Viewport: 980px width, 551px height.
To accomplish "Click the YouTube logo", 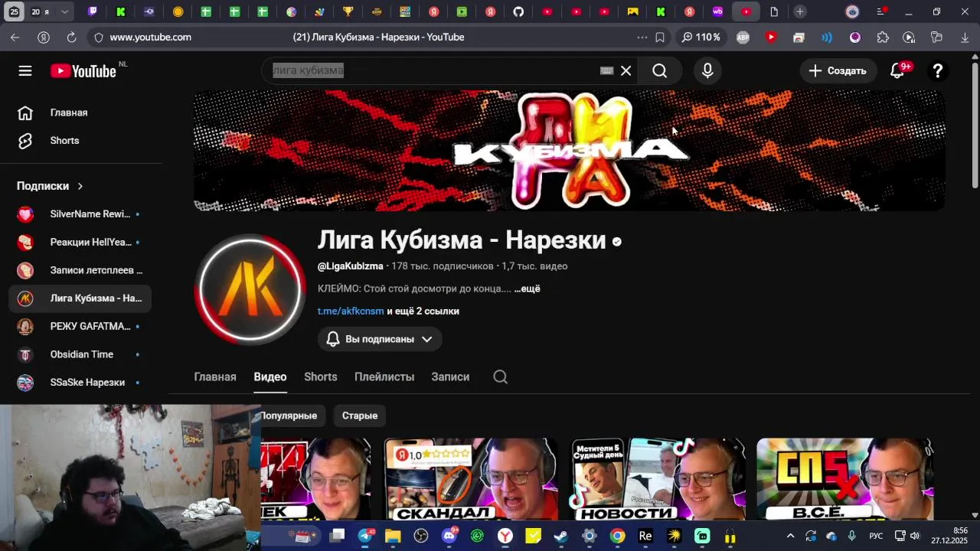I will [x=83, y=70].
